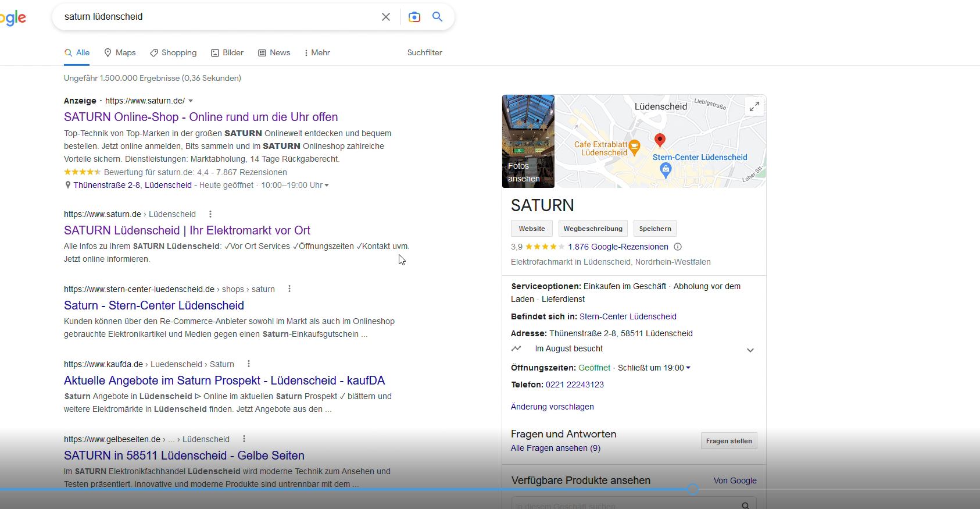The width and height of the screenshot is (980, 509).
Task: Click Cafe Extrablatt marker on the map
Action: [635, 147]
